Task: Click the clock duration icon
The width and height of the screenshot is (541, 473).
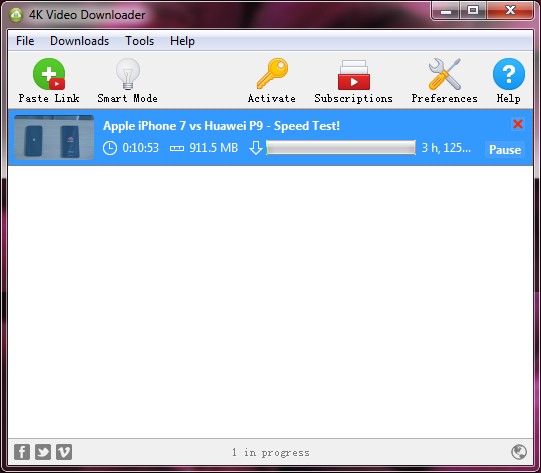Action: [x=110, y=148]
